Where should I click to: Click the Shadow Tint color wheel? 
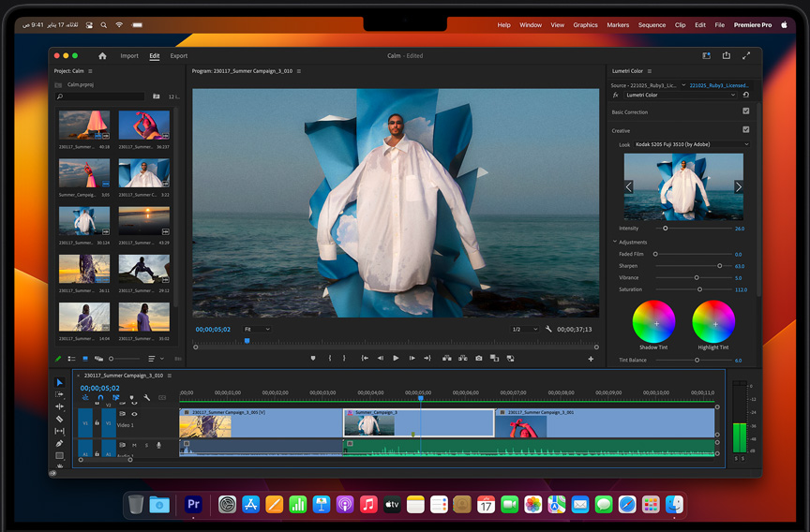pos(653,322)
